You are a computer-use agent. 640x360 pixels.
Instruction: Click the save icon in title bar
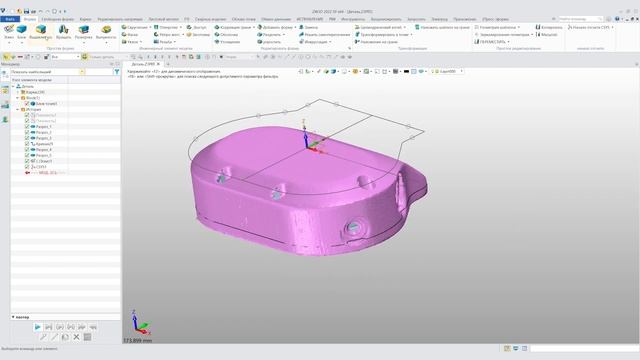click(26, 11)
